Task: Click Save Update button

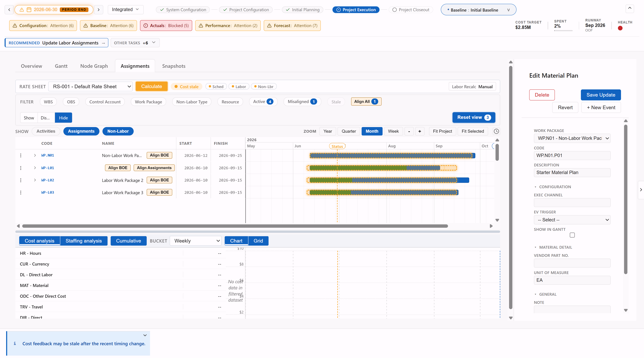Action: pyautogui.click(x=601, y=95)
